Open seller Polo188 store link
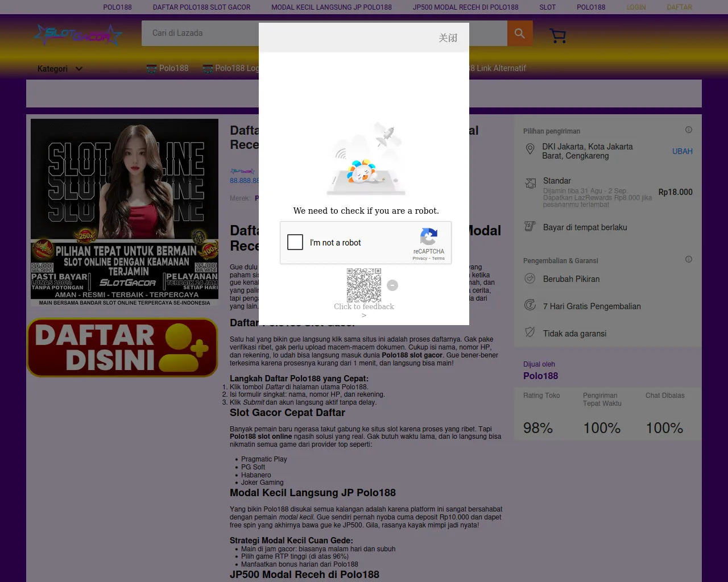 pos(540,376)
